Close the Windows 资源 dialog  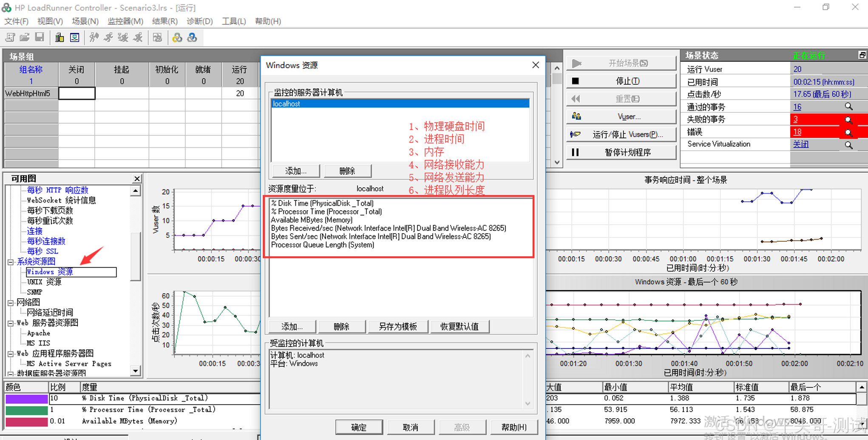click(536, 65)
